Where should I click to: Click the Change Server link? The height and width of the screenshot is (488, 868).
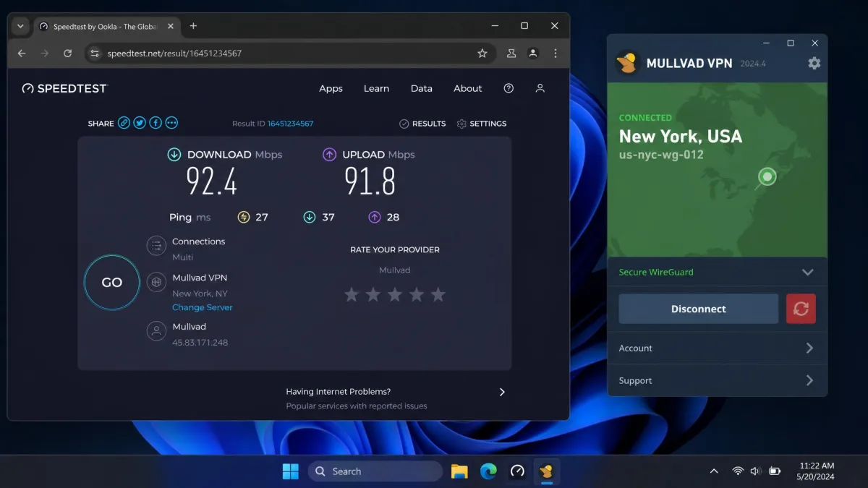203,307
